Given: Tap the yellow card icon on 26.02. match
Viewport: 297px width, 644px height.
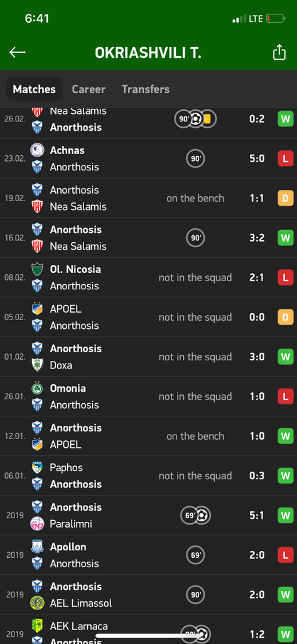Looking at the screenshot, I should pyautogui.click(x=207, y=119).
